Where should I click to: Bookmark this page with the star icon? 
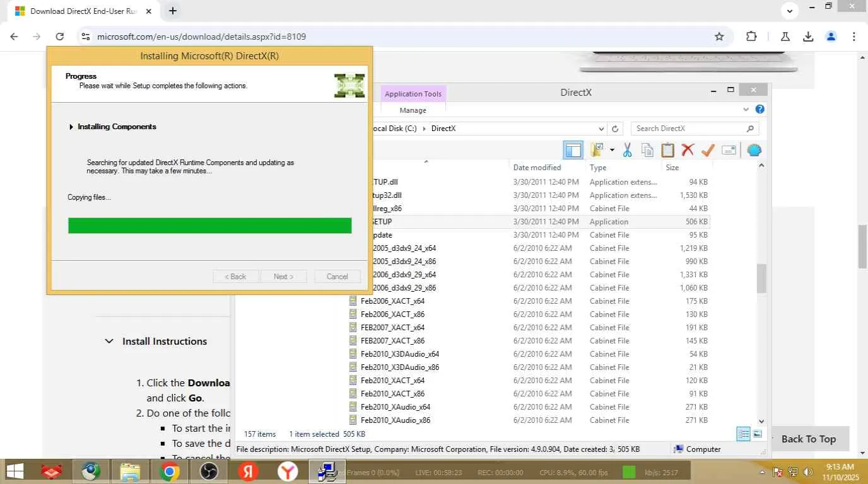click(x=719, y=37)
